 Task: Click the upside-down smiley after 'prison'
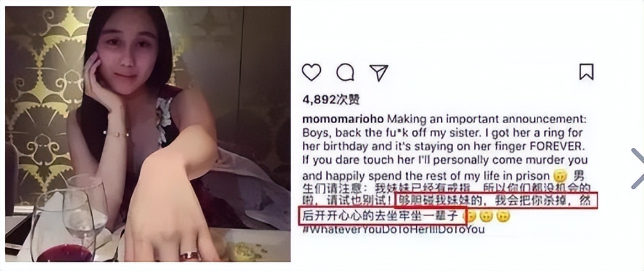560,176
